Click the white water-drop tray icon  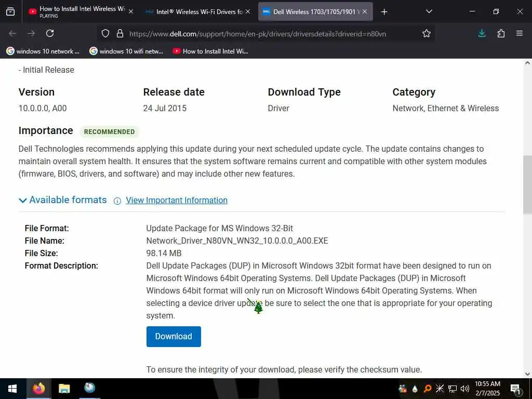[x=415, y=389]
